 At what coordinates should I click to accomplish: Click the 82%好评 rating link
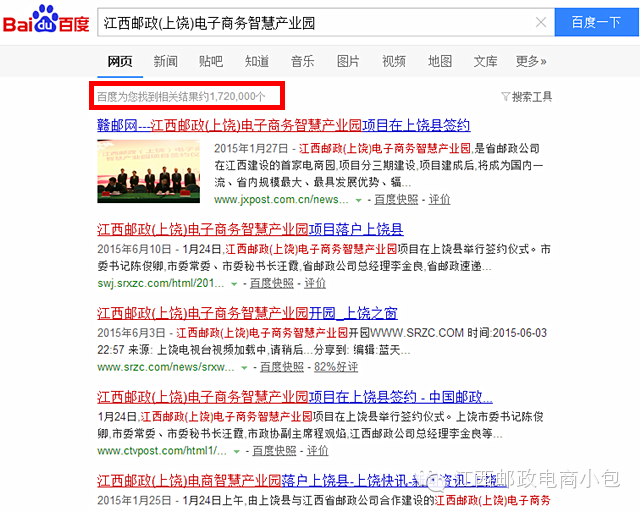pyautogui.click(x=336, y=367)
